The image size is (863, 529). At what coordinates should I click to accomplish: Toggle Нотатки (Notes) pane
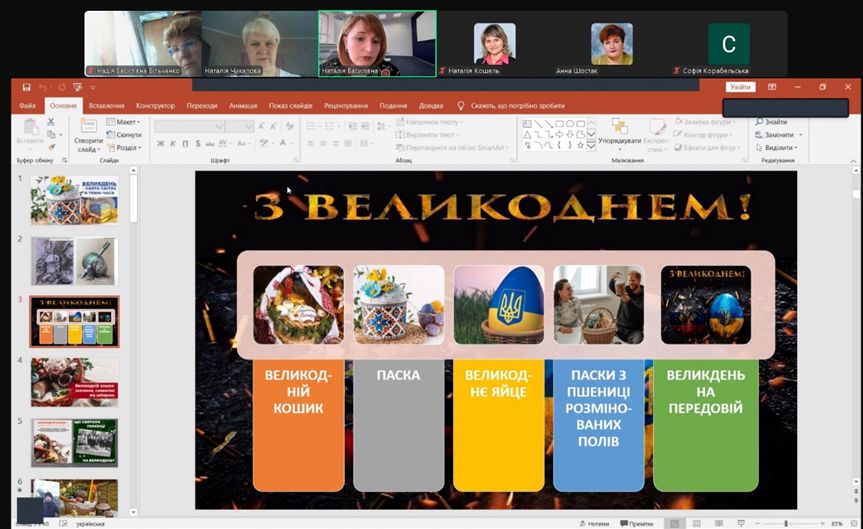tap(593, 523)
